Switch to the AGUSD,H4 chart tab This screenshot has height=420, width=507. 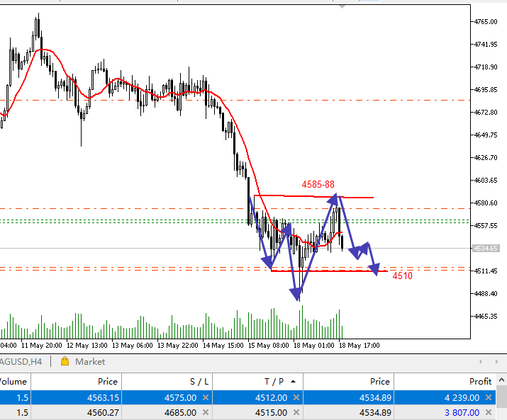tap(21, 361)
